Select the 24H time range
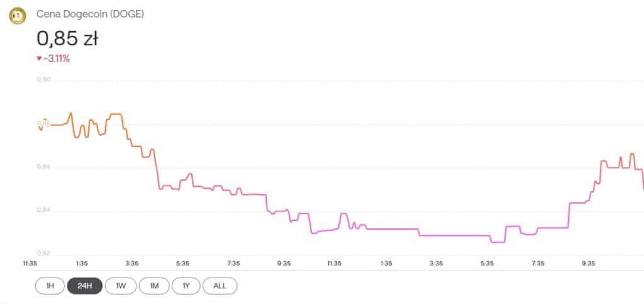Image resolution: width=644 pixels, height=304 pixels. click(x=84, y=286)
